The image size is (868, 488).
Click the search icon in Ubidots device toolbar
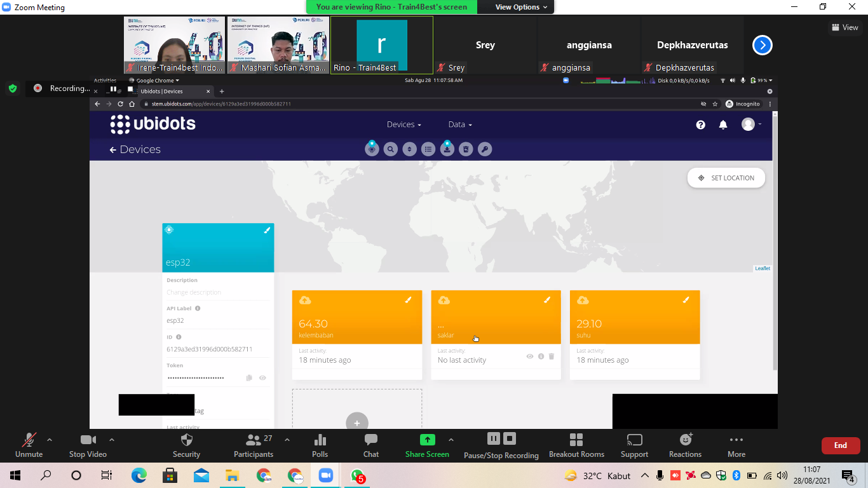(391, 149)
